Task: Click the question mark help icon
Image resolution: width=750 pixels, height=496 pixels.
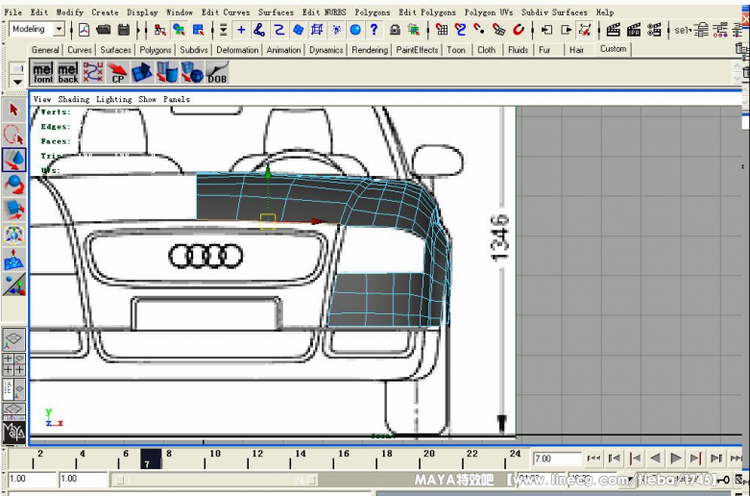Action: (374, 30)
